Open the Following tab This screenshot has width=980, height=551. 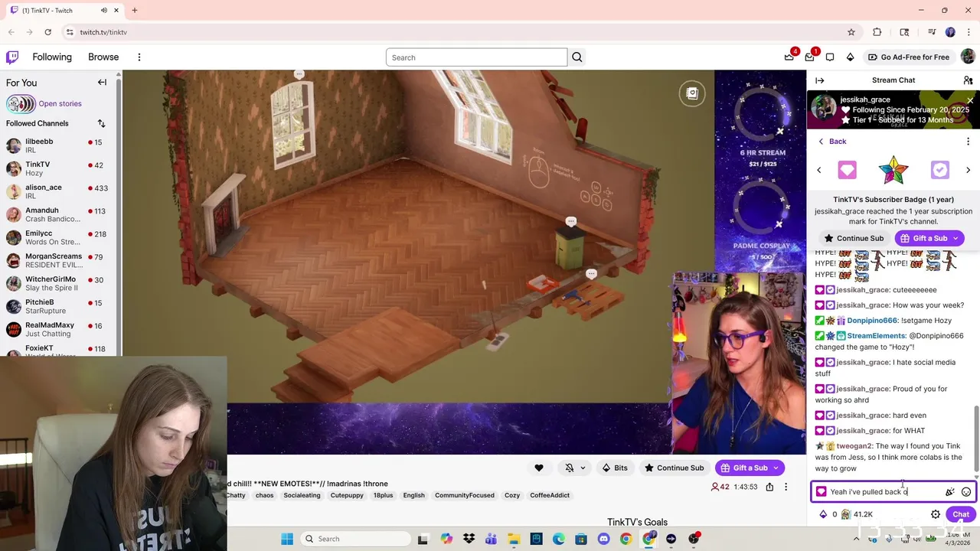click(52, 57)
